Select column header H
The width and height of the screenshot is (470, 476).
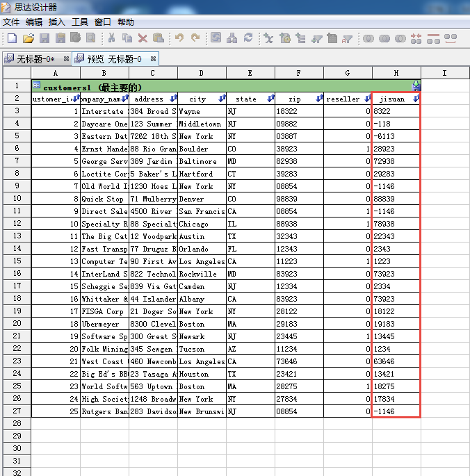[396, 73]
